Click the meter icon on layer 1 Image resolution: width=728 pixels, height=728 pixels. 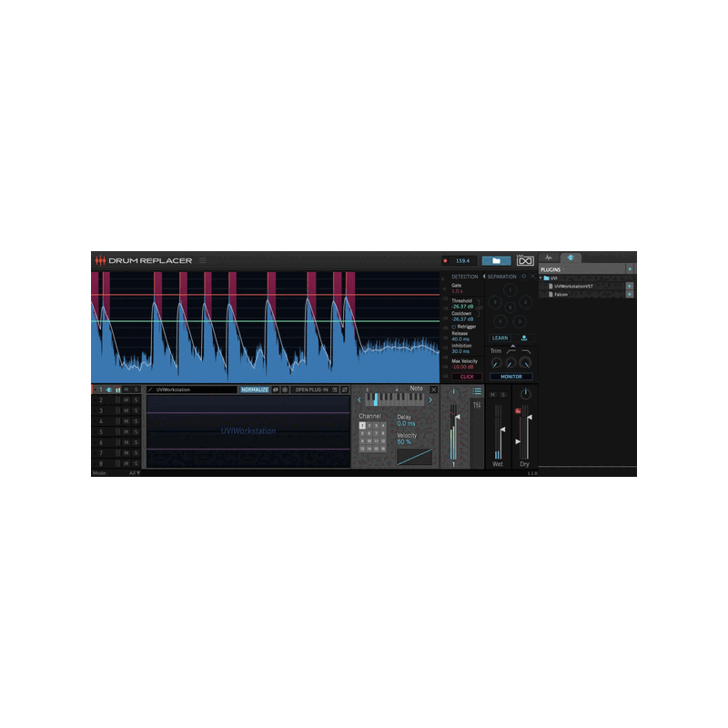tap(118, 389)
